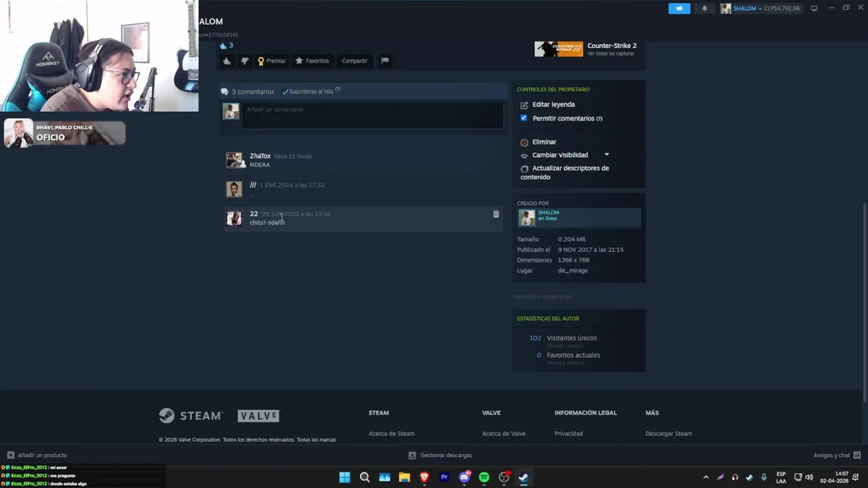Open Gestionar descargas
Image resolution: width=868 pixels, height=488 pixels.
click(440, 455)
